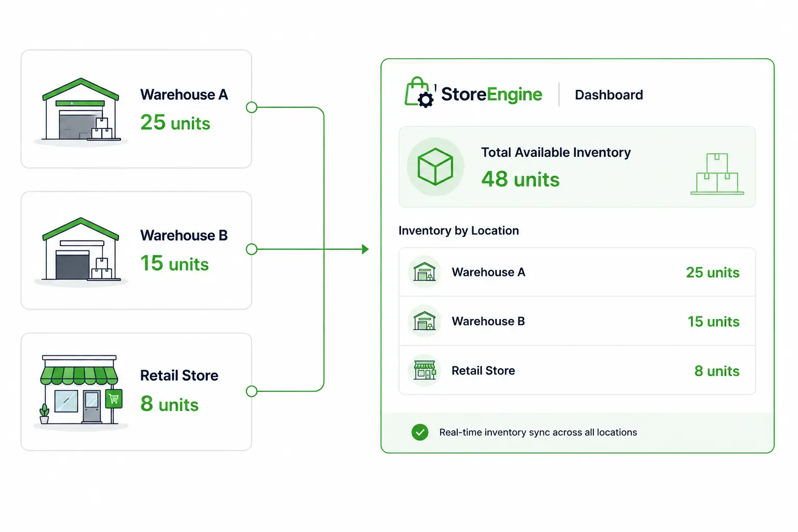This screenshot has height=532, width=798.
Task: Click the connector circle on Retail Store card
Action: (x=251, y=391)
